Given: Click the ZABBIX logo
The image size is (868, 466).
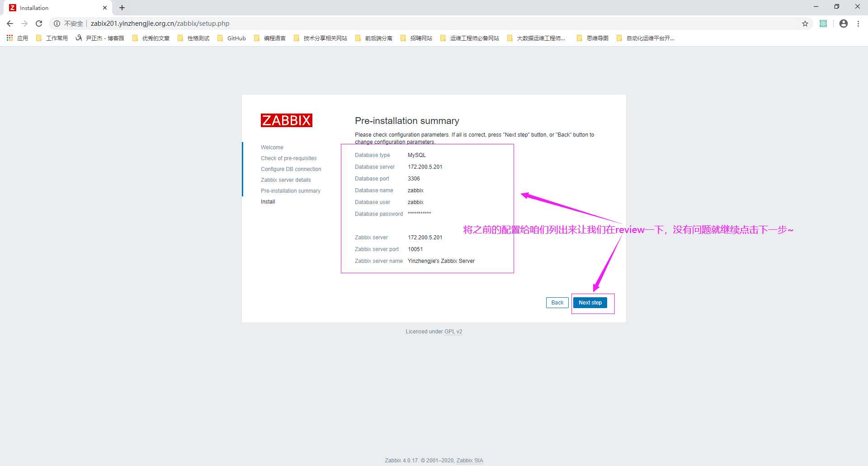Looking at the screenshot, I should click(287, 120).
